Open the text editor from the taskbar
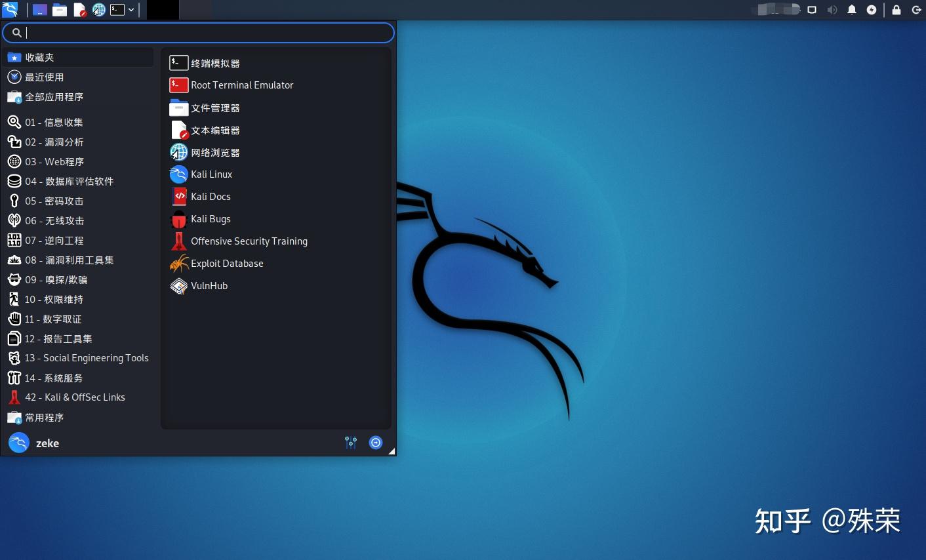The image size is (926, 560). coord(80,9)
